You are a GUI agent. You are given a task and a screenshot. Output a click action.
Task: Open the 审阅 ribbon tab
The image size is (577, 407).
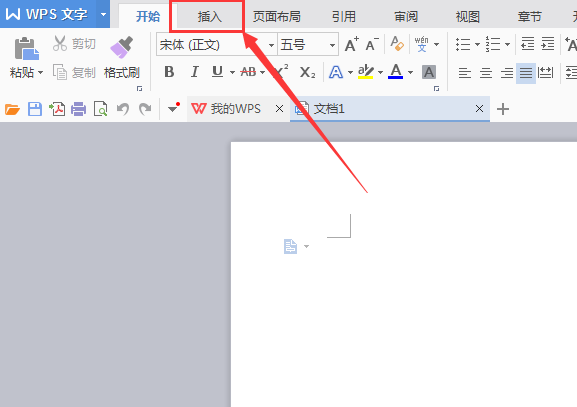click(x=406, y=17)
